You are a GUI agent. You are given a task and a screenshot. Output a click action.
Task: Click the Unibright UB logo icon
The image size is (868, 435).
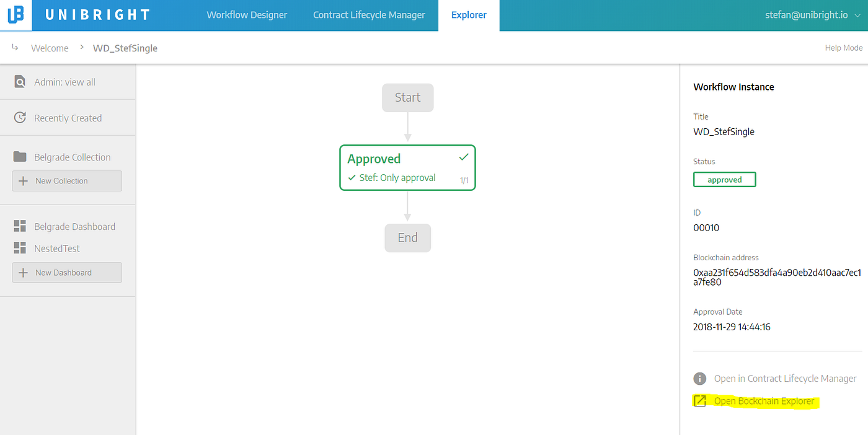click(x=15, y=15)
